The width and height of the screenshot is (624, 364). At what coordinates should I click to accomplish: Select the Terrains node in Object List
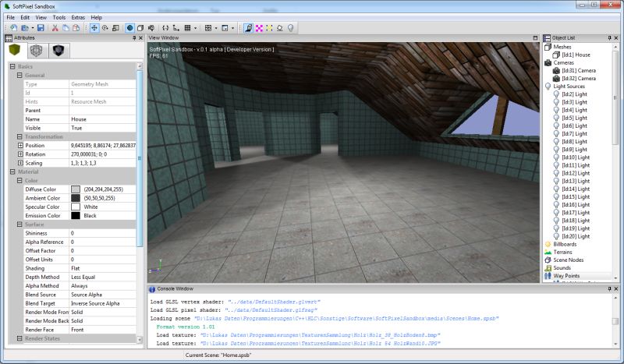tap(562, 252)
